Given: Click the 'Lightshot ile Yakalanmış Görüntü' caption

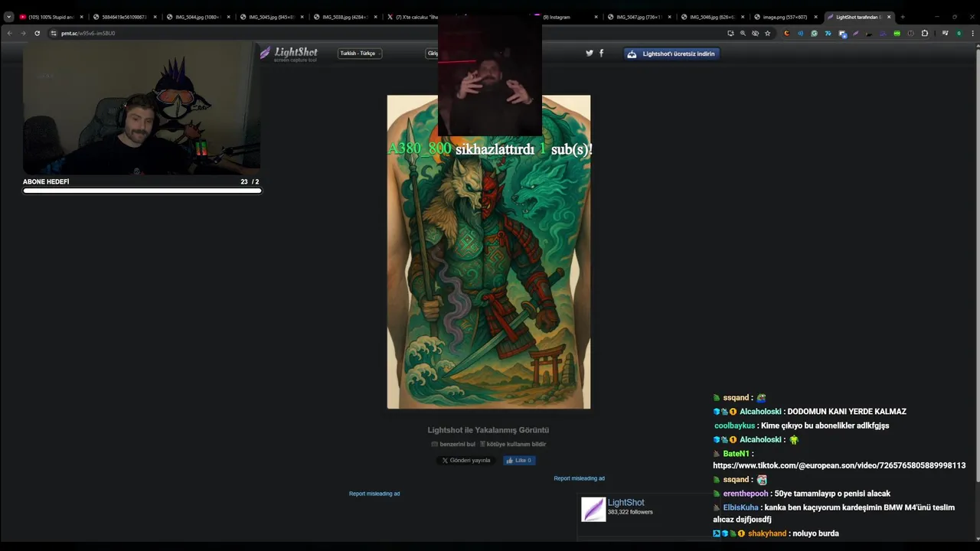Looking at the screenshot, I should tap(488, 430).
